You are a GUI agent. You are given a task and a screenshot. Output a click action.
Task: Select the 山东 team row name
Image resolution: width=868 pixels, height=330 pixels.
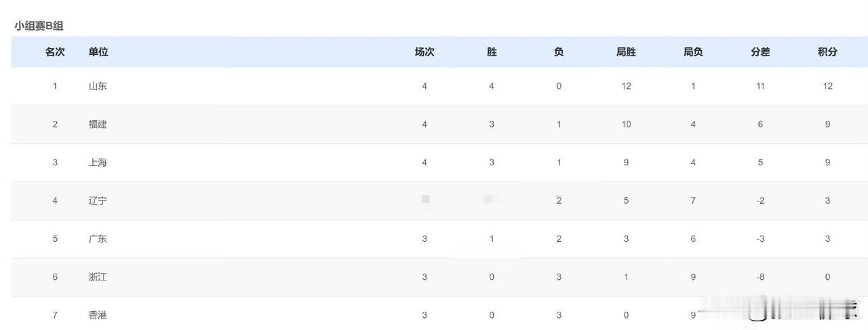tap(98, 86)
